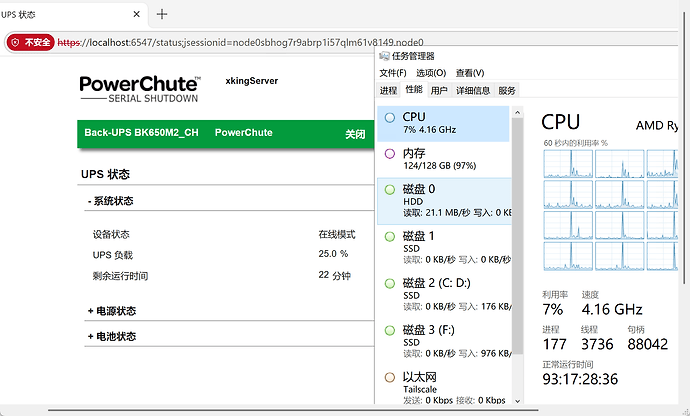The height and width of the screenshot is (416, 690).
Task: Close the UPS 状态 browser tab
Action: 136,14
